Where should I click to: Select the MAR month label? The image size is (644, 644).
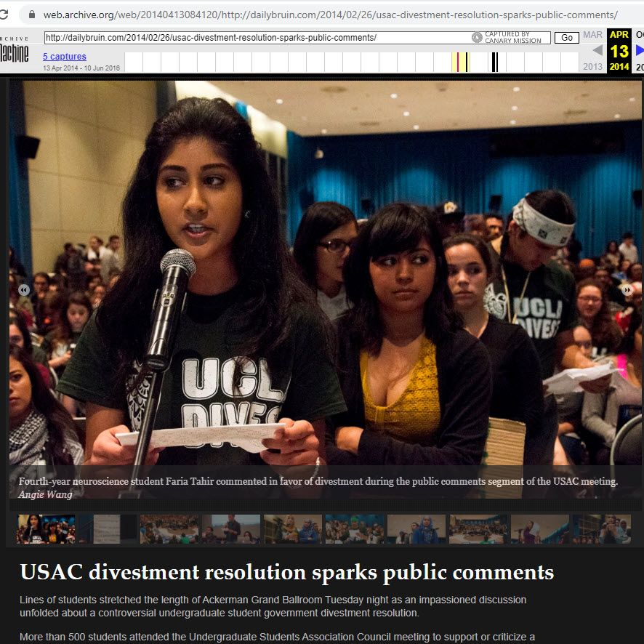pyautogui.click(x=592, y=34)
